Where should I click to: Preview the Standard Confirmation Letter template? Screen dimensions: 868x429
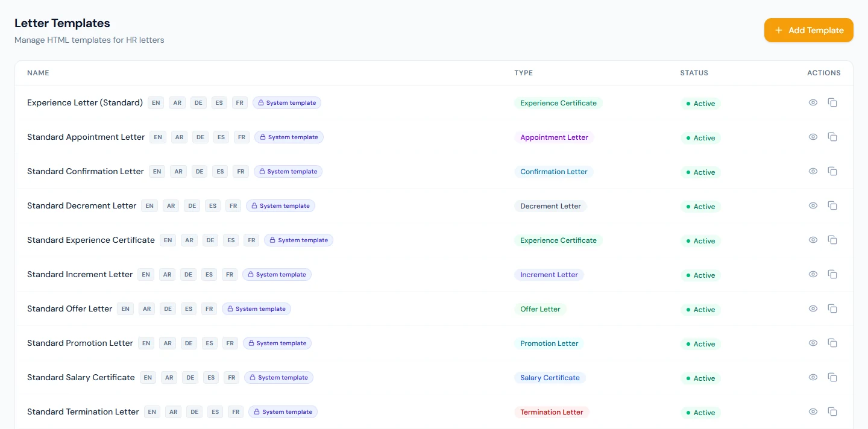tap(813, 171)
